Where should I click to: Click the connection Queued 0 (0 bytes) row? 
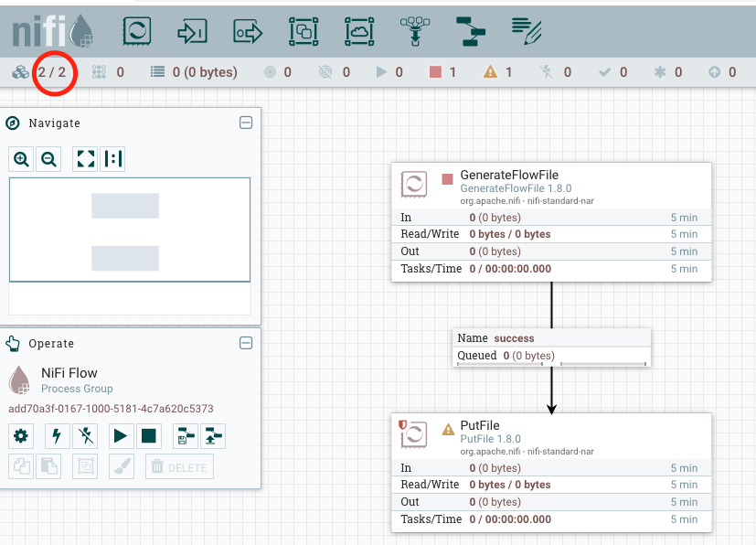551,356
